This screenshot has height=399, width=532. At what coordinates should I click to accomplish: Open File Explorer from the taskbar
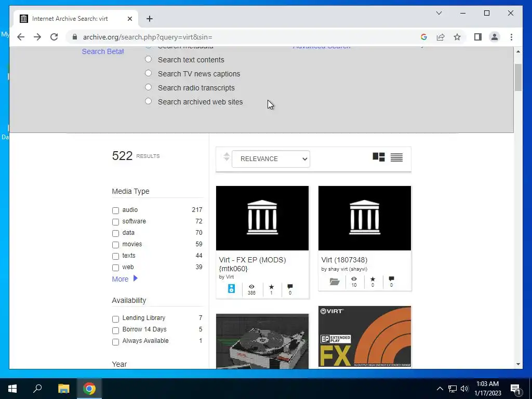[63, 389]
